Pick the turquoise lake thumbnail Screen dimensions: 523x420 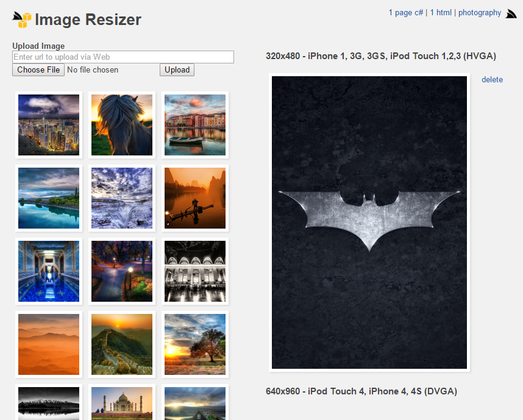(x=49, y=198)
